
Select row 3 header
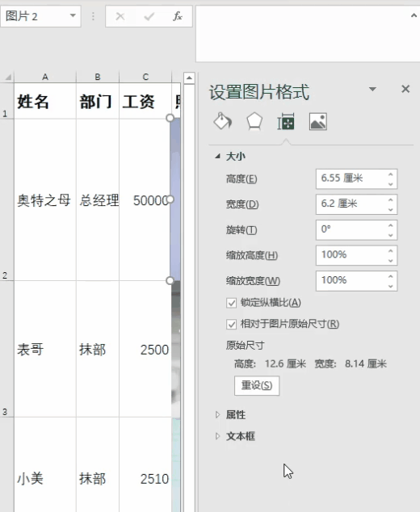[x=6, y=349]
